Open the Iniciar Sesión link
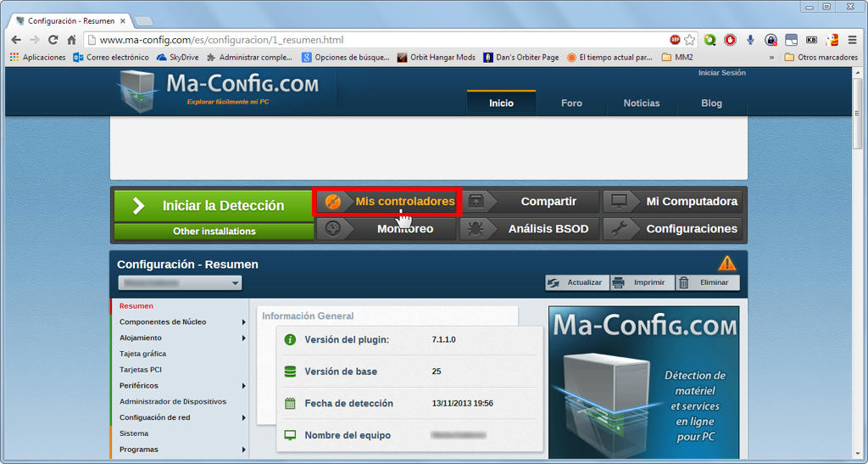The width and height of the screenshot is (868, 464). tap(722, 73)
